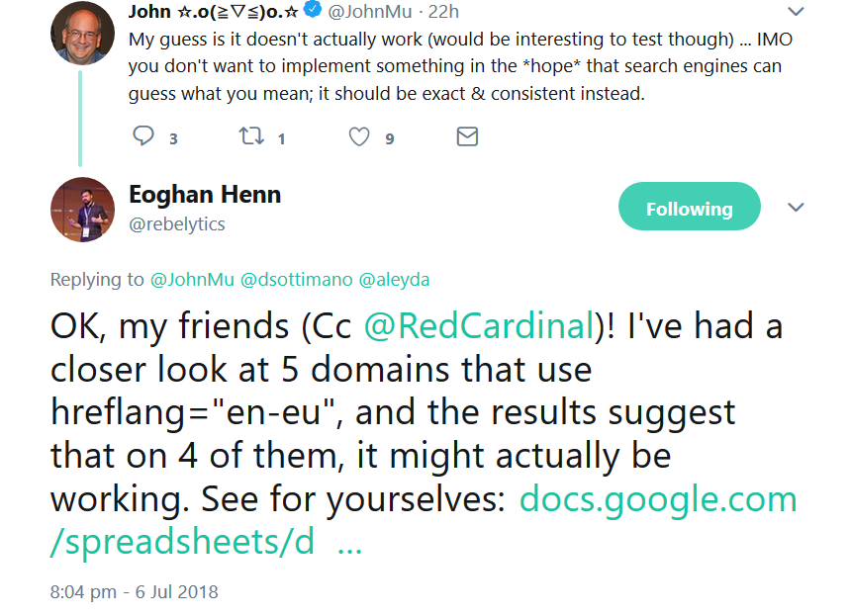Screen dimensions: 850x616
Task: Expand the options chevron on Eoghan's tweet
Action: (796, 207)
